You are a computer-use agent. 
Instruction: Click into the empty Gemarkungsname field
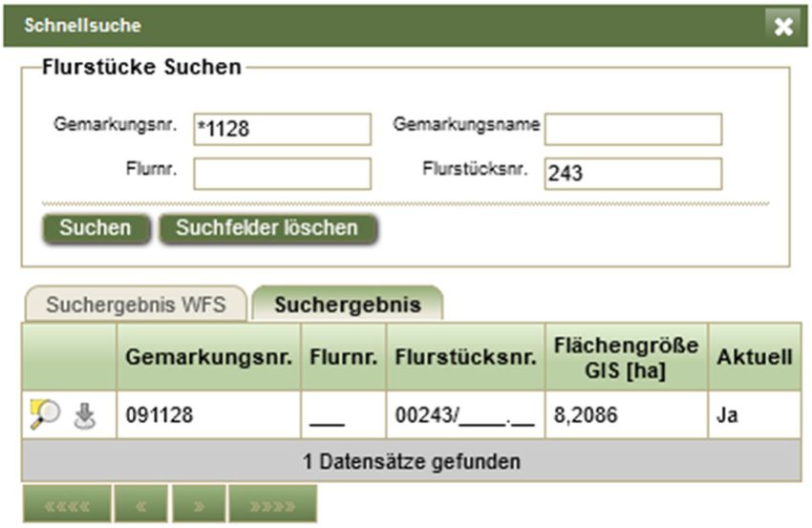pos(632,129)
